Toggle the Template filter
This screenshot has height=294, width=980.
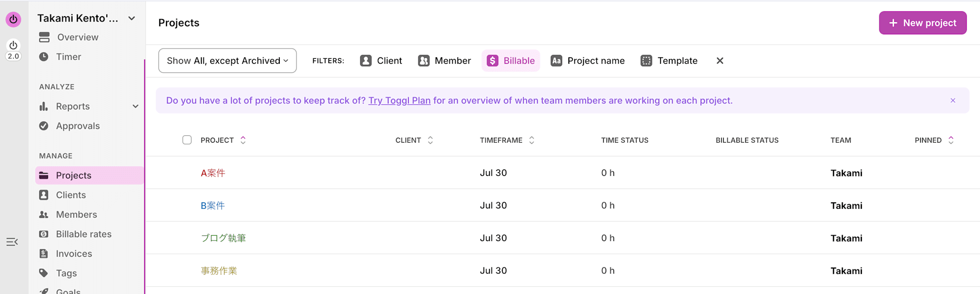pos(669,61)
